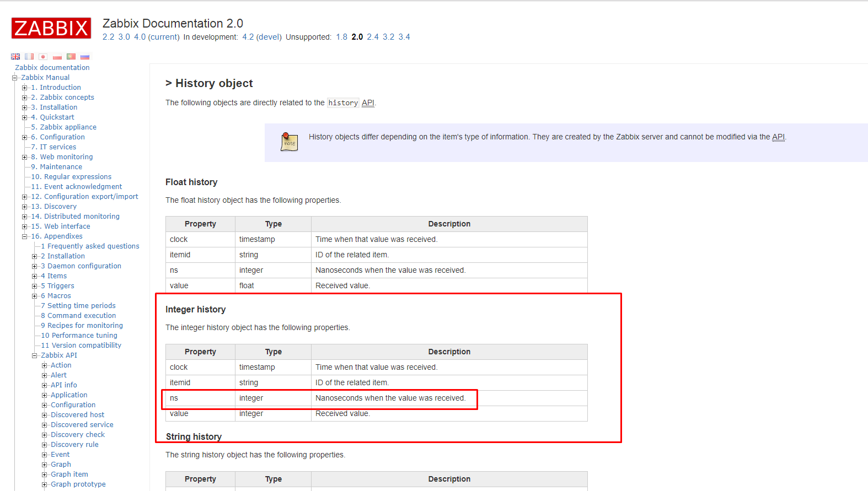Open the Discovered service API page

pyautogui.click(x=82, y=425)
